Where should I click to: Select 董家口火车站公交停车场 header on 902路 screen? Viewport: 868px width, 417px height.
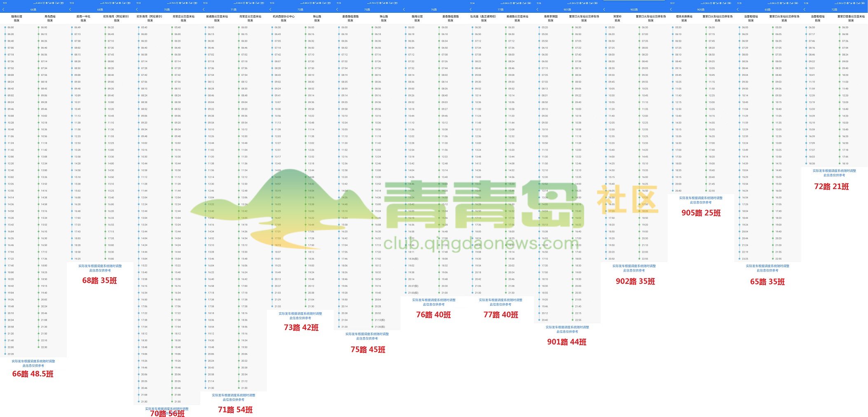coord(650,19)
